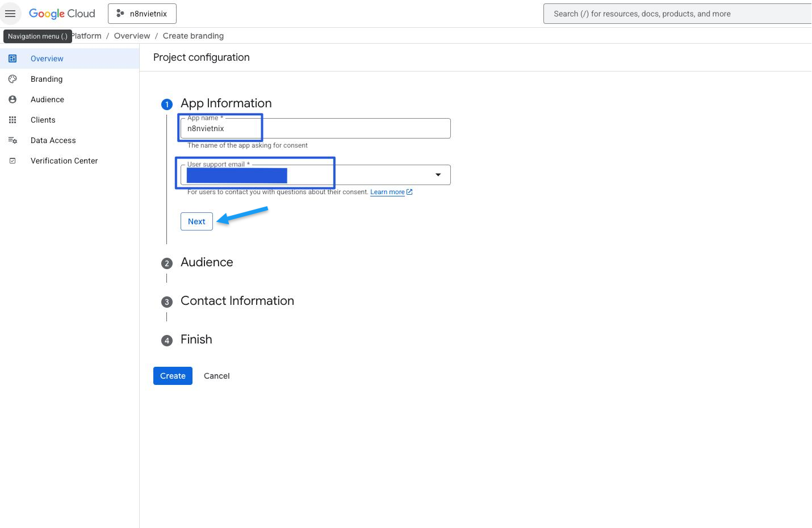Click the Audience person icon
Image resolution: width=812 pixels, height=528 pixels.
pyautogui.click(x=12, y=99)
